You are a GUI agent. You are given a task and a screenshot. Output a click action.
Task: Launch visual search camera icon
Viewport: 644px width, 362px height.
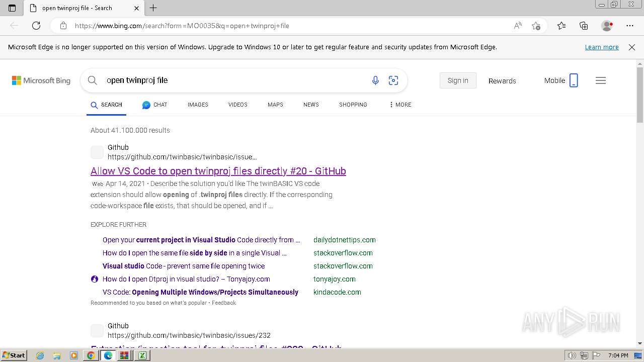(x=393, y=80)
